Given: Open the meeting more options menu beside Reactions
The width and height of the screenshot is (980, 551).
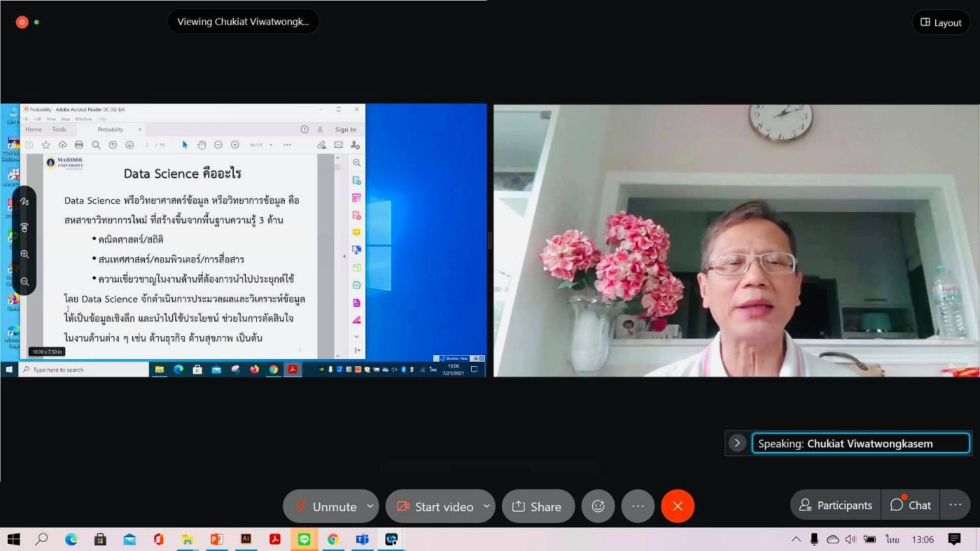Looking at the screenshot, I should point(638,506).
